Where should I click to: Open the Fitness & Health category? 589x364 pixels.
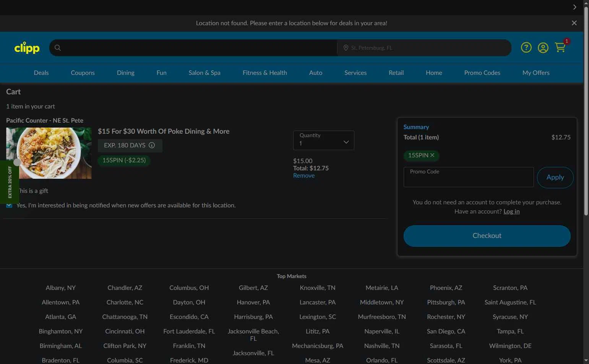(265, 73)
